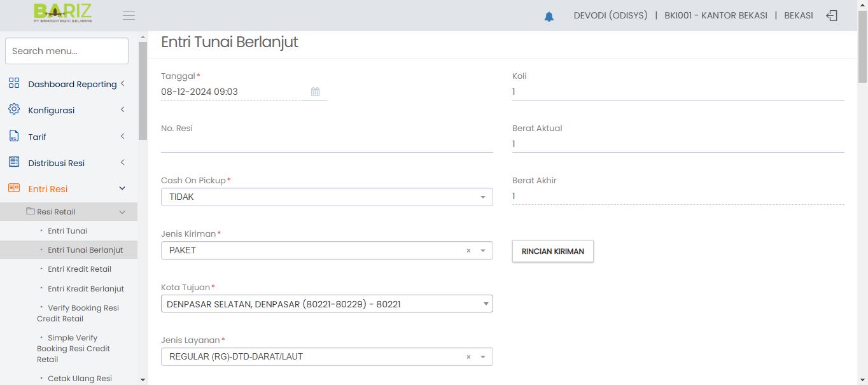
Task: Clear the Jenis Layanan selection
Action: [468, 357]
